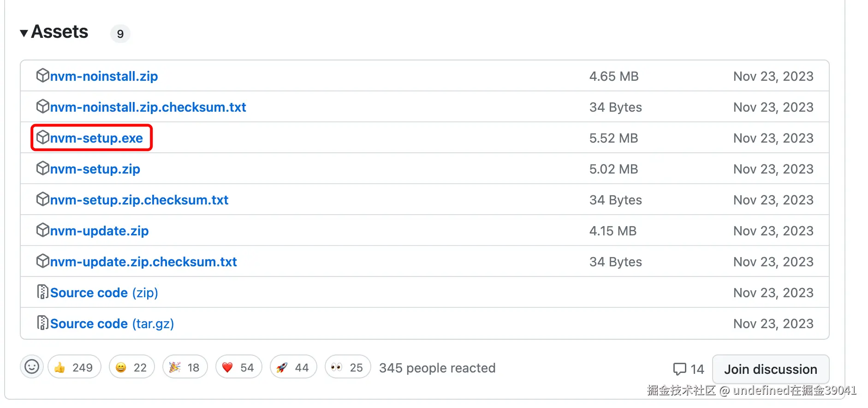Click the package icon beside nvm-setup.exe

pos(42,138)
